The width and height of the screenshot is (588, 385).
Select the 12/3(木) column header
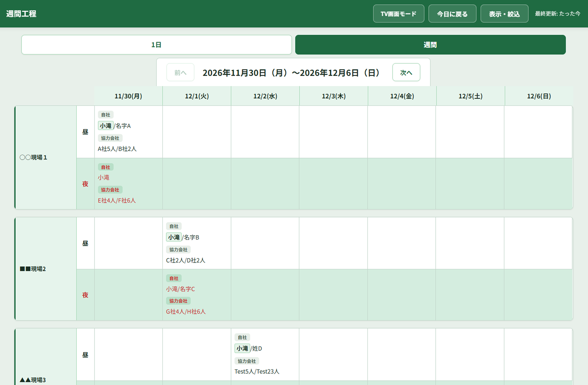334,96
